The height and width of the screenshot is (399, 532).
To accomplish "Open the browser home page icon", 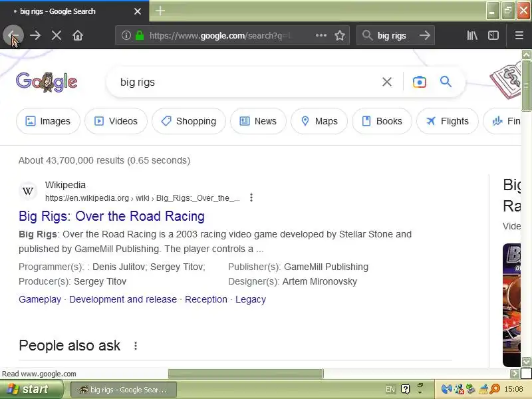I will pyautogui.click(x=78, y=35).
